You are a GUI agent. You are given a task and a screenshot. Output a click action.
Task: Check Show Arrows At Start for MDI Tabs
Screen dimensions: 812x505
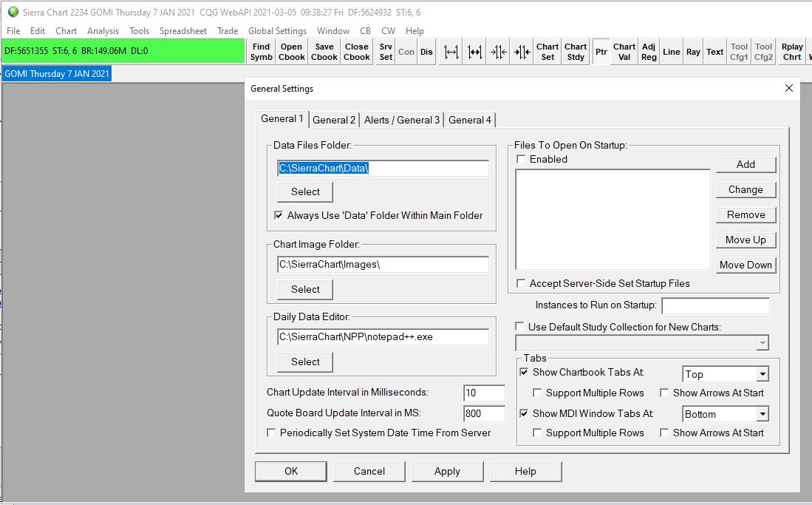coord(664,433)
